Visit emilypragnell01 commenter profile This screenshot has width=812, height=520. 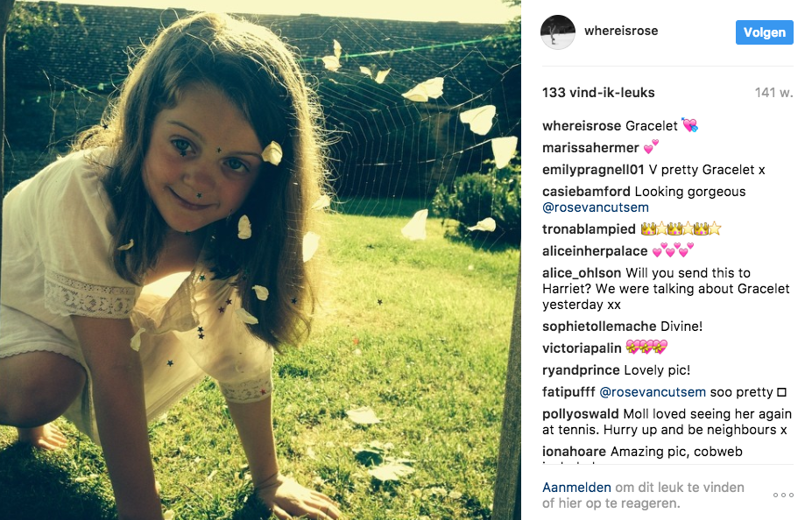(x=593, y=170)
